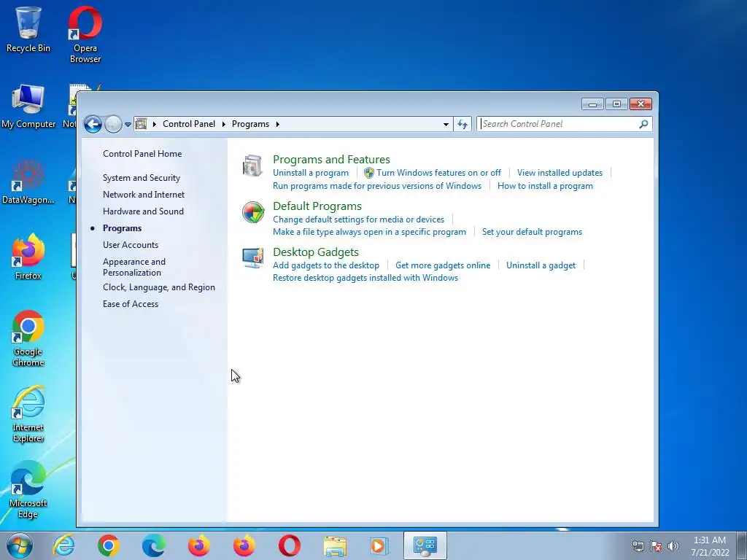Click the Default Programs category icon

click(253, 212)
